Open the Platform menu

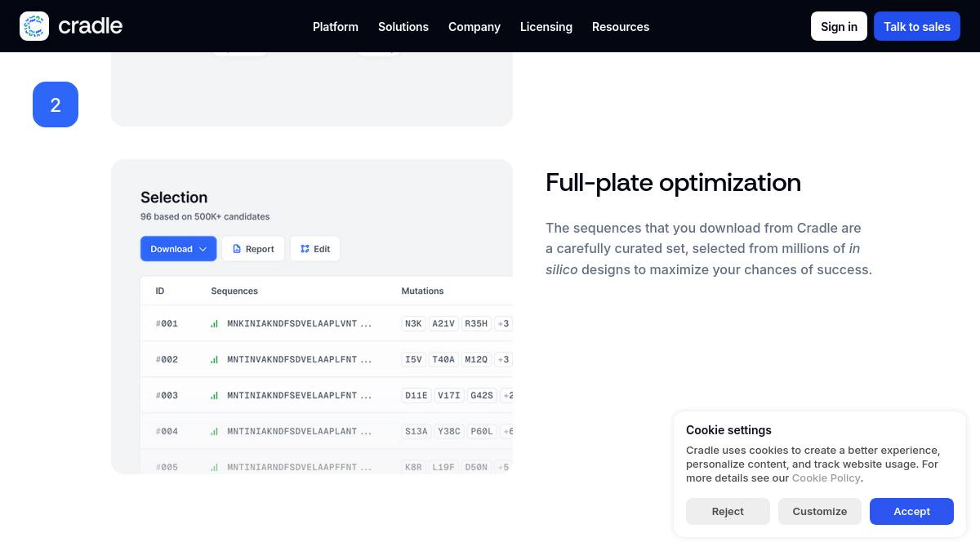point(335,27)
